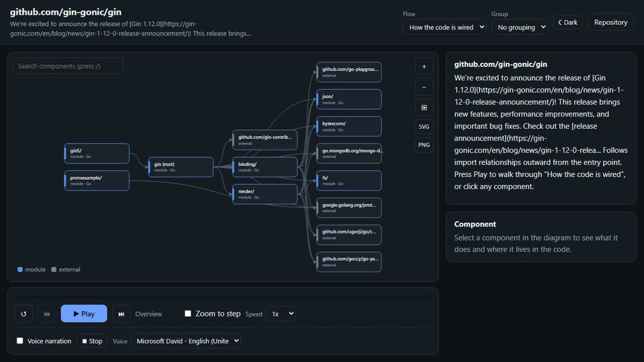Open the Speed dropdown

(x=280, y=314)
